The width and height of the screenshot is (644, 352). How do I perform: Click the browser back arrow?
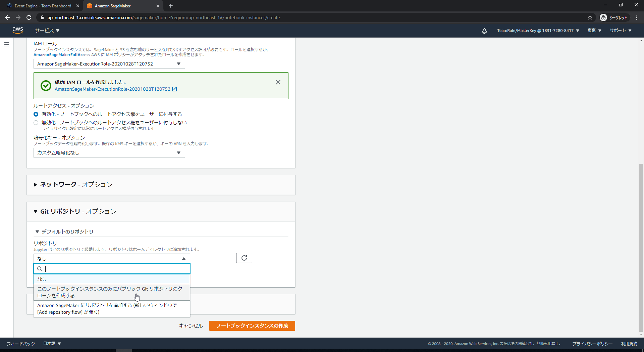(7, 17)
